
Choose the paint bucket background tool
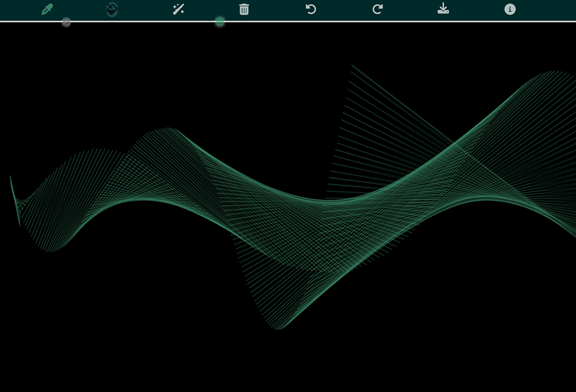(112, 9)
